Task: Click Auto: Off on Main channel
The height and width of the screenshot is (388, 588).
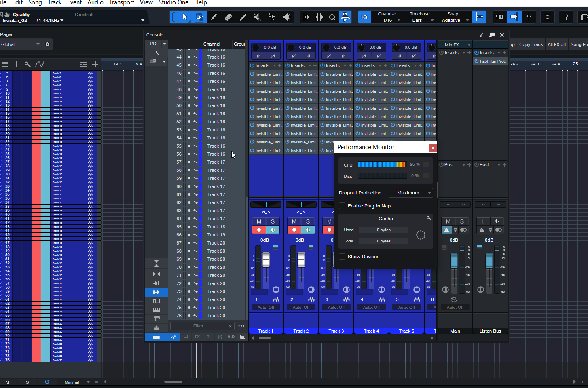Action: click(x=455, y=307)
